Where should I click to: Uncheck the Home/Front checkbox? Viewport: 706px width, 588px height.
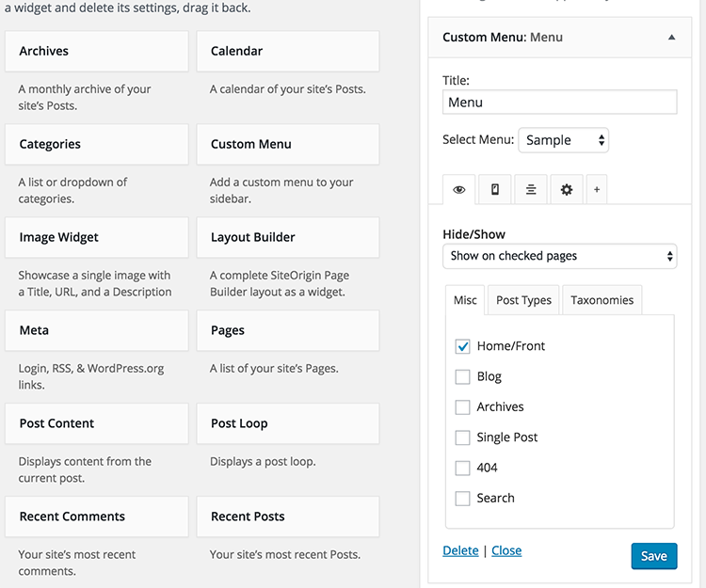pyautogui.click(x=462, y=346)
